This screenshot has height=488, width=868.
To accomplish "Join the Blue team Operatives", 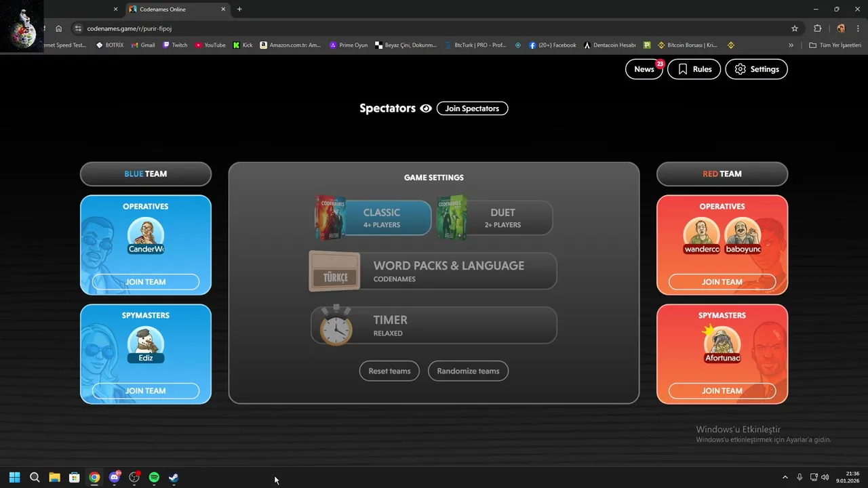I will (146, 282).
